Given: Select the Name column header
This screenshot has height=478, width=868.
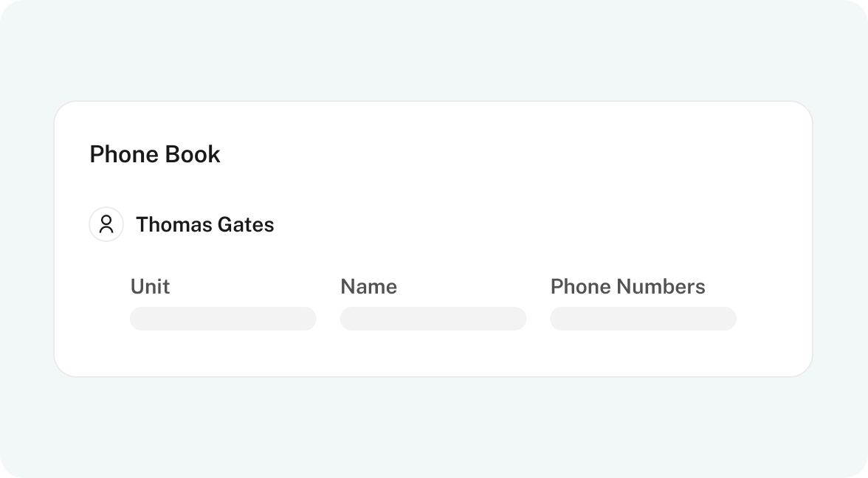Looking at the screenshot, I should (369, 286).
